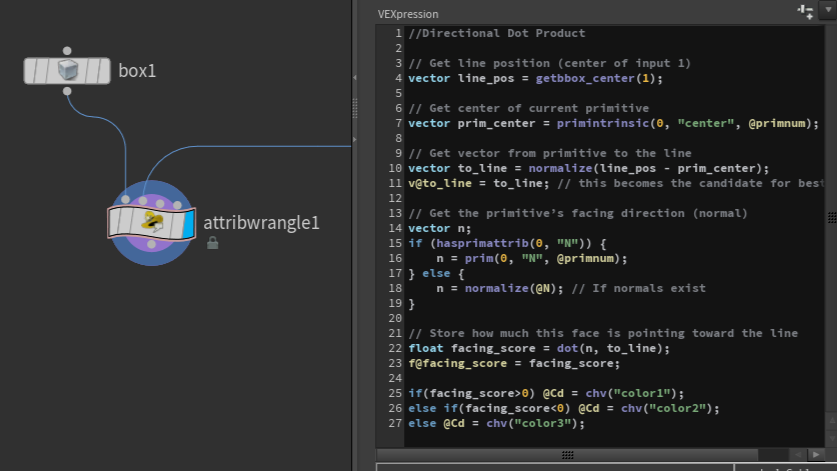Click the attribwrangle1 output connector dot
The height and width of the screenshot is (471, 837).
pos(152,244)
